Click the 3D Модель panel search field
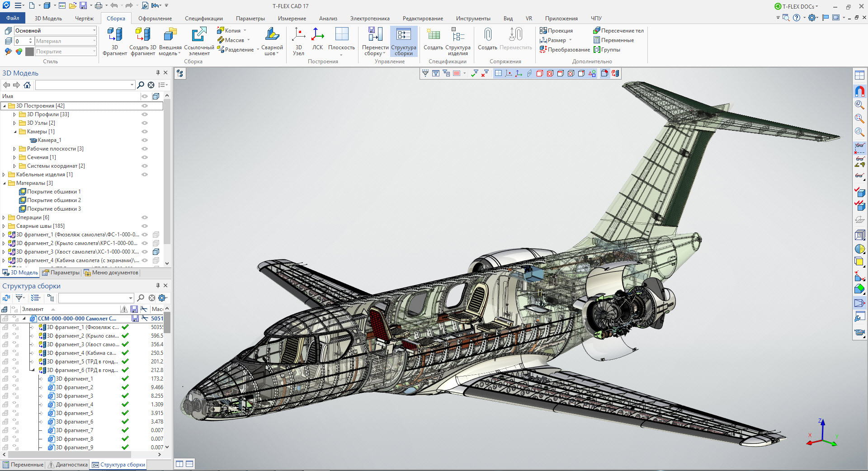This screenshot has height=471, width=868. tap(85, 85)
